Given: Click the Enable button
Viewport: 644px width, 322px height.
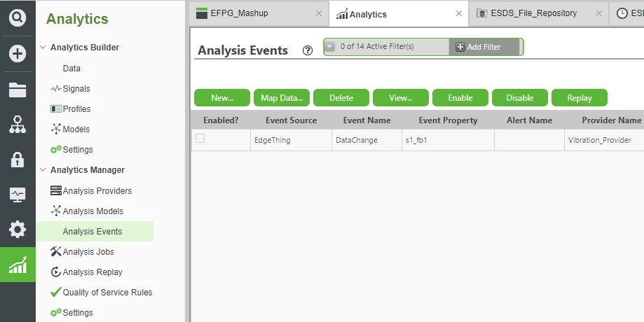Looking at the screenshot, I should pyautogui.click(x=460, y=97).
